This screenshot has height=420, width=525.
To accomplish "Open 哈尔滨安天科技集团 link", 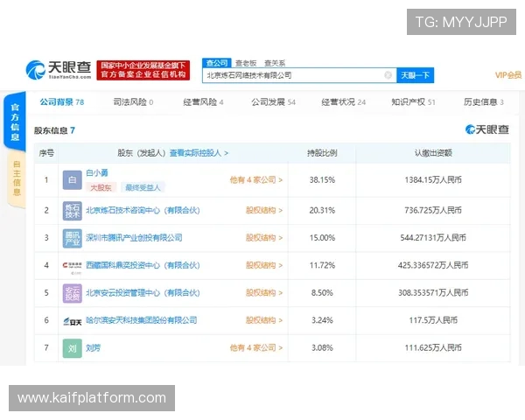I will [x=142, y=320].
